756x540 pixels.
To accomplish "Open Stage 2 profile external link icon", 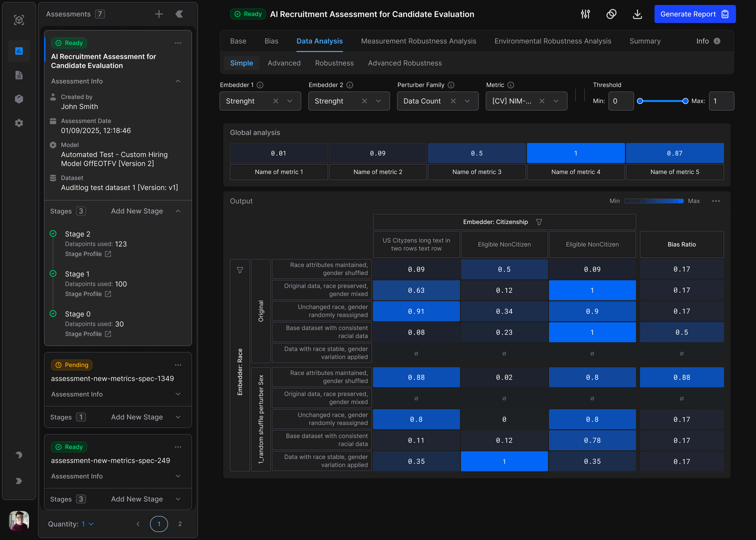I will pos(108,254).
